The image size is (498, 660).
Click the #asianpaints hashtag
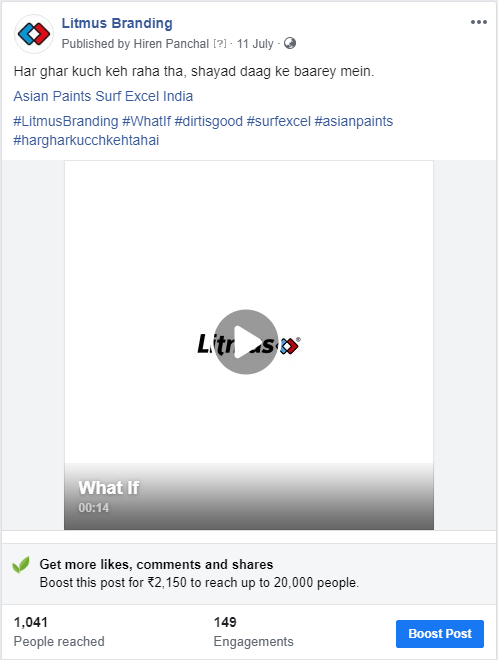coord(354,121)
